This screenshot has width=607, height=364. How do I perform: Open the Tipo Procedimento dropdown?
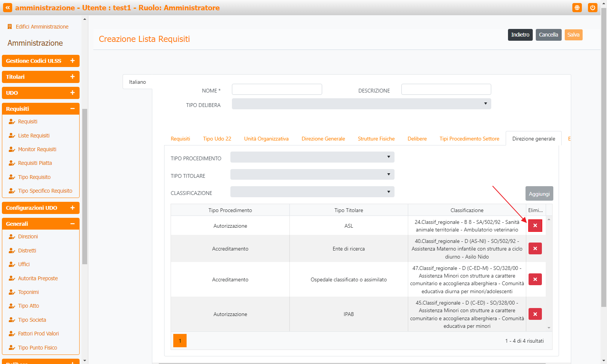pyautogui.click(x=312, y=157)
